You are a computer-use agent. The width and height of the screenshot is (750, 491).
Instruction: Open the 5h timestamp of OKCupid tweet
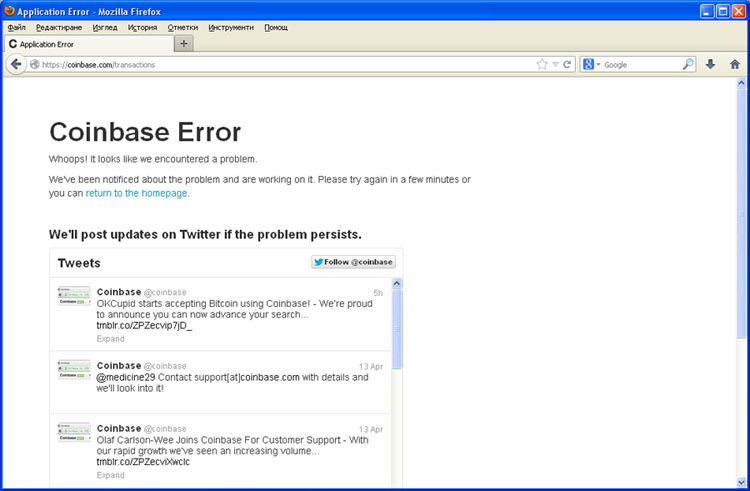point(378,293)
